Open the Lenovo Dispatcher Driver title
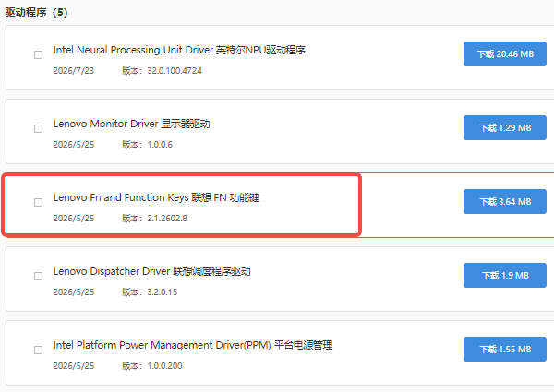Screen dimensions: 554x392 click(x=152, y=271)
